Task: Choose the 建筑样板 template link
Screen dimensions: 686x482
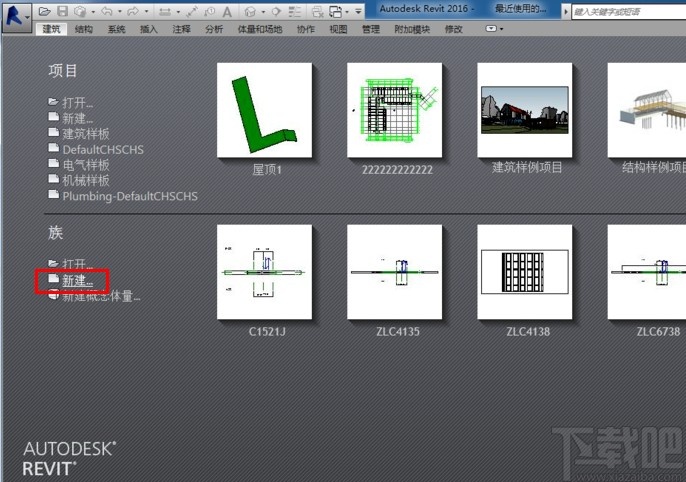Action: (86, 134)
